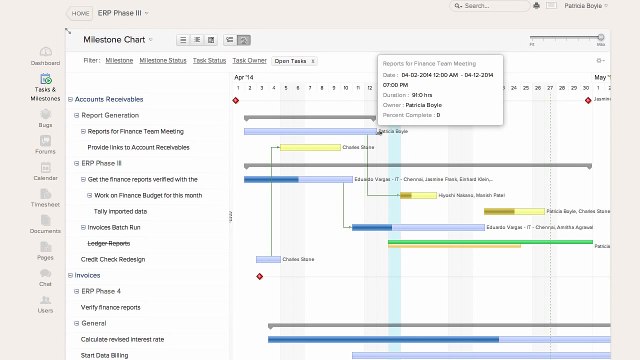640x360 pixels.
Task: Open Timesheet from sidebar
Action: [45, 194]
